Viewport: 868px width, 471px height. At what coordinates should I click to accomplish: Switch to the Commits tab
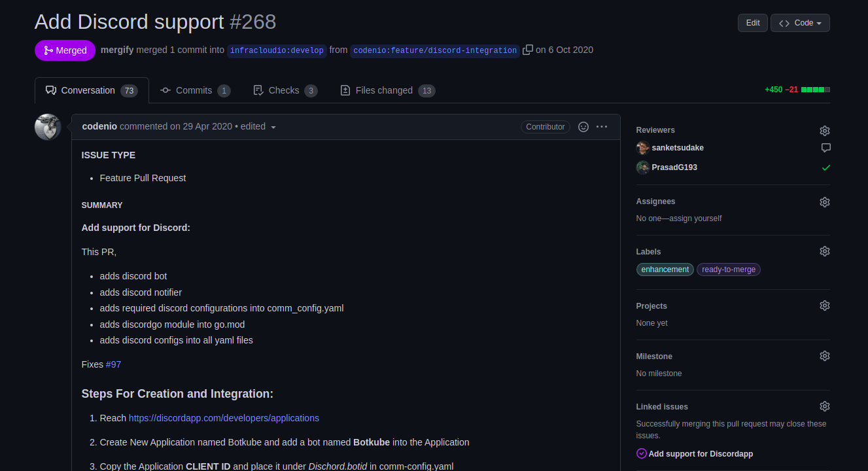[x=195, y=90]
